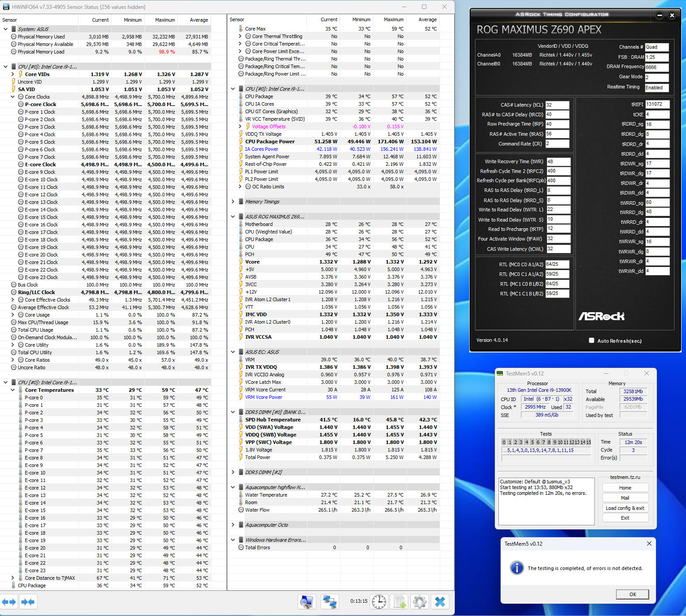Select the P-core Clock row

pyautogui.click(x=106, y=104)
